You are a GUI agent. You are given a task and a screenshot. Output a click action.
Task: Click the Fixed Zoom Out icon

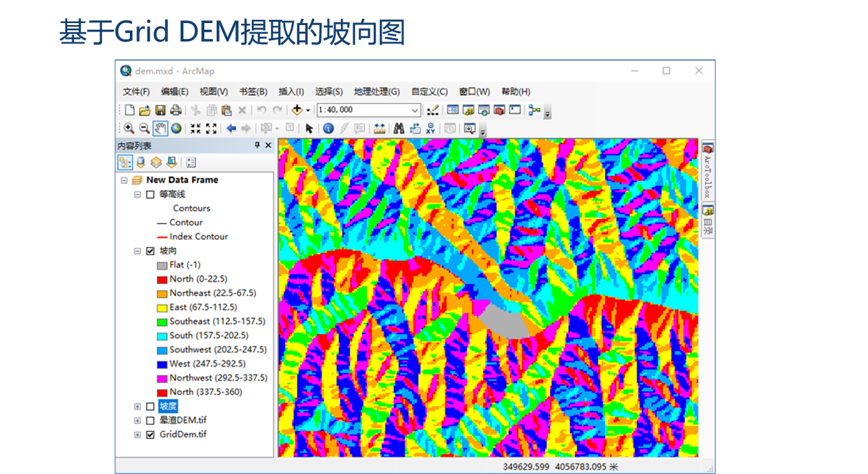[211, 129]
